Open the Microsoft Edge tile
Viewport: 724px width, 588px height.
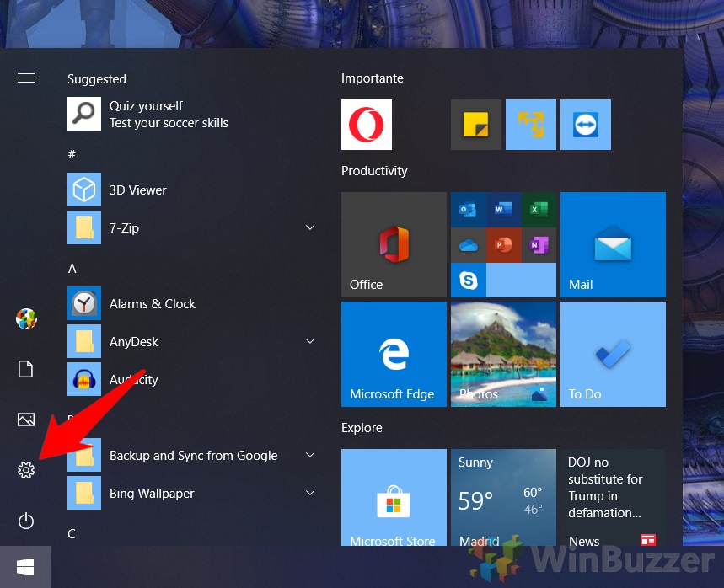click(x=394, y=354)
